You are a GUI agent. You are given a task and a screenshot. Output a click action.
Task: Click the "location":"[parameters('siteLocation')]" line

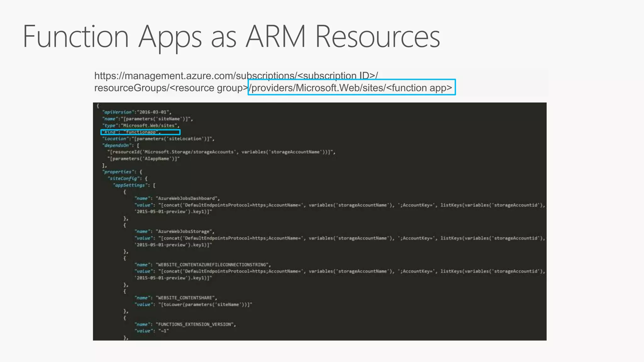coord(158,139)
